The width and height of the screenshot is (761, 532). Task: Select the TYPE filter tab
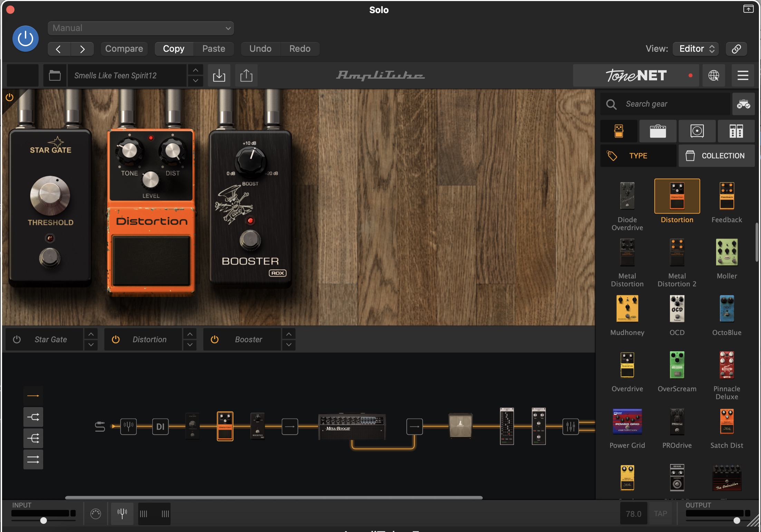click(x=638, y=156)
